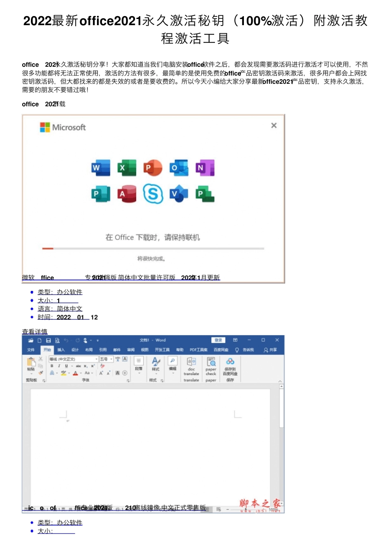392x555 pixels.
Task: Click the Redo icon in Word's title bar
Action: [x=78, y=340]
